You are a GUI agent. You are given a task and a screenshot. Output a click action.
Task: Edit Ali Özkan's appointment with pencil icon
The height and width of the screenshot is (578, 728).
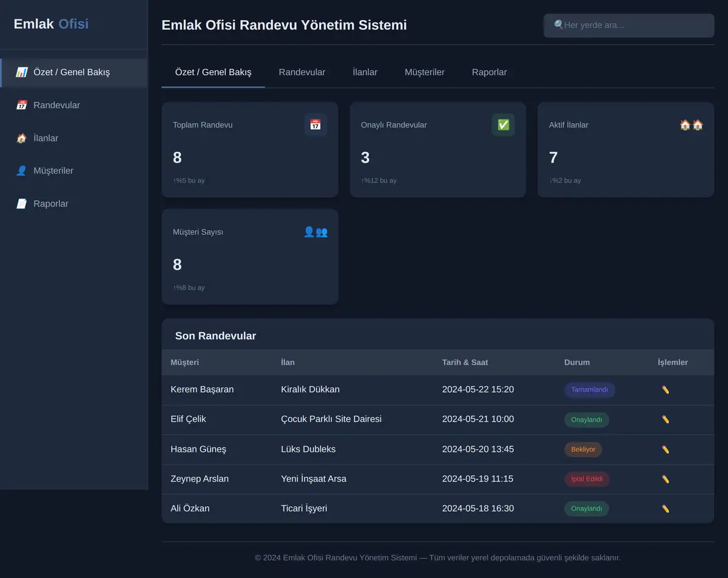666,509
